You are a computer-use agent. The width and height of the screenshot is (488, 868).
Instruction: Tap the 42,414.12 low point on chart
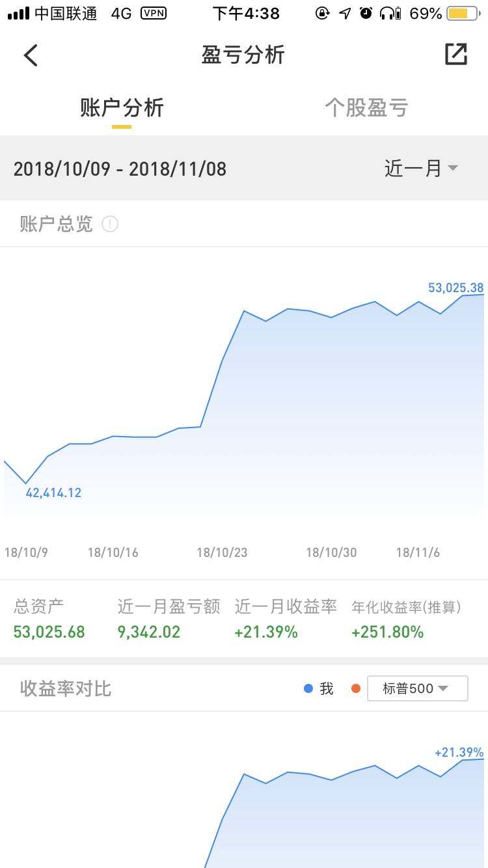53,493
